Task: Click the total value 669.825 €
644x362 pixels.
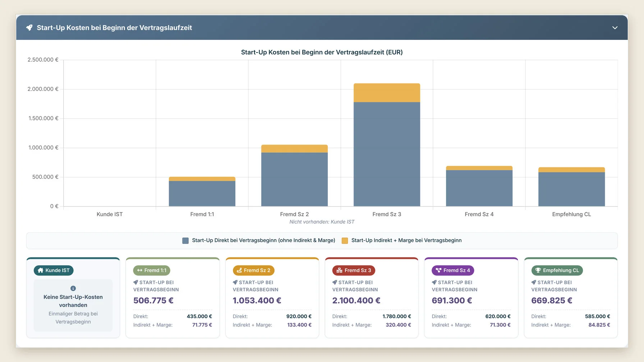Action: click(552, 301)
